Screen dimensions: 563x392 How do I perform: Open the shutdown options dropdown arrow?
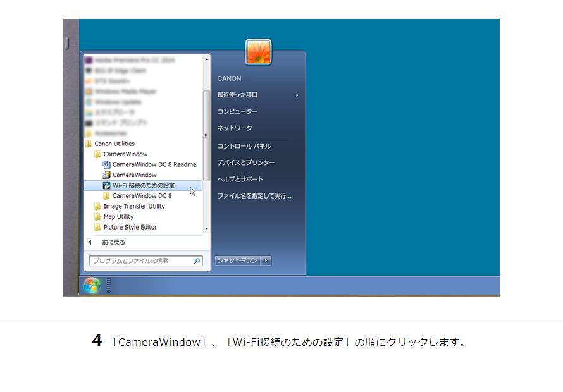[266, 260]
